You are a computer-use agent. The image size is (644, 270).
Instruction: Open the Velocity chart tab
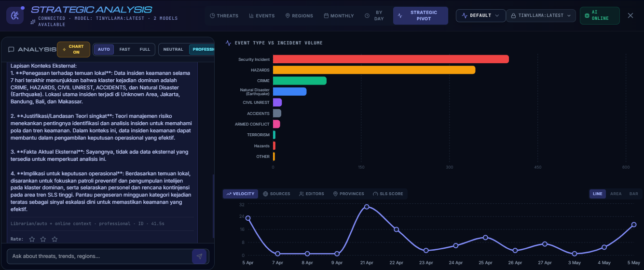coord(240,194)
